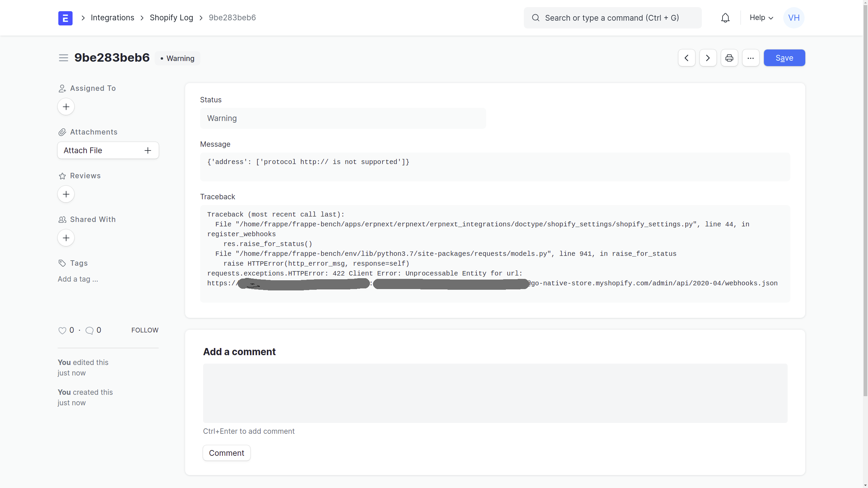Share document via Shared With plus icon
The width and height of the screenshot is (868, 488).
[66, 238]
